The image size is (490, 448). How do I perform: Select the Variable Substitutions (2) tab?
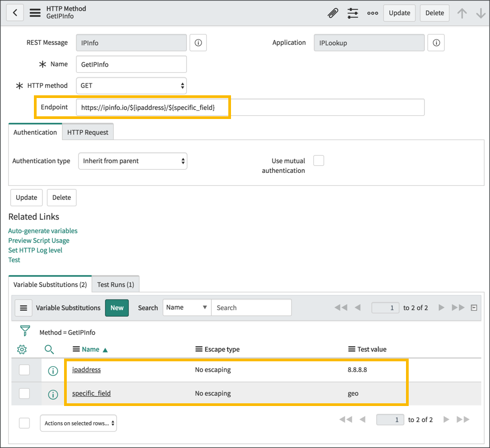click(x=50, y=285)
